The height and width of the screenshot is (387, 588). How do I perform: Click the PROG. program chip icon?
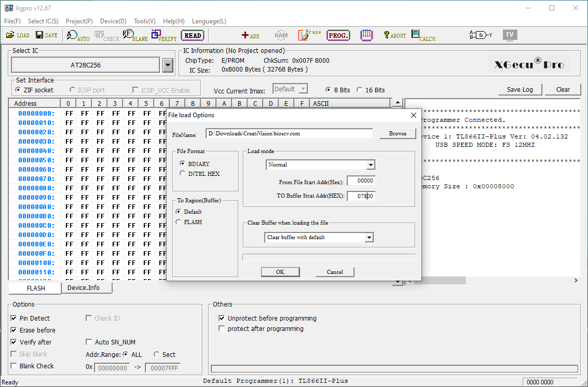[338, 35]
